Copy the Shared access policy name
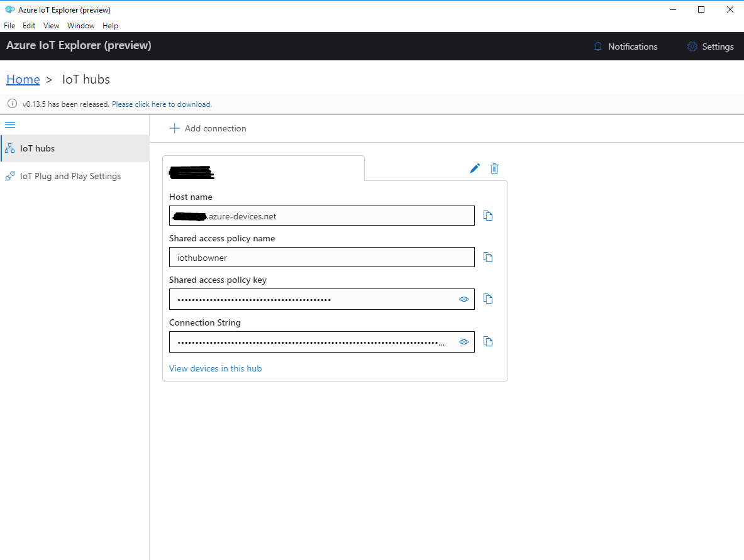744x560 pixels. coord(488,257)
